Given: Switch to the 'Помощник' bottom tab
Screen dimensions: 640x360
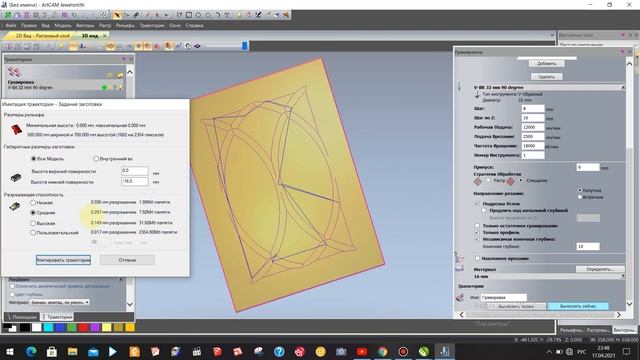Looking at the screenshot, I should [x=22, y=317].
